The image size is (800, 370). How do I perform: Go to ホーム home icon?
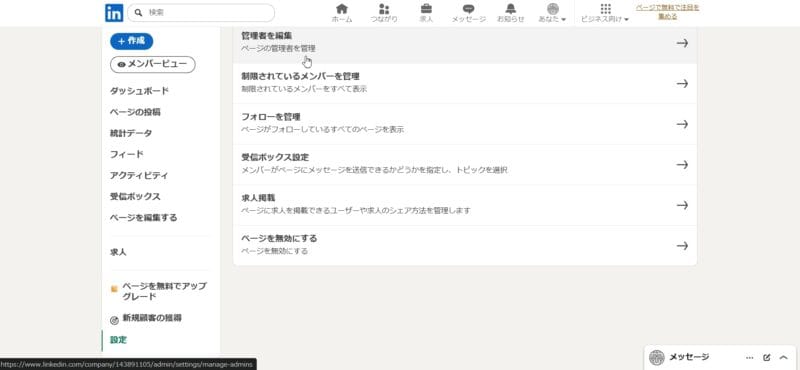click(x=342, y=13)
